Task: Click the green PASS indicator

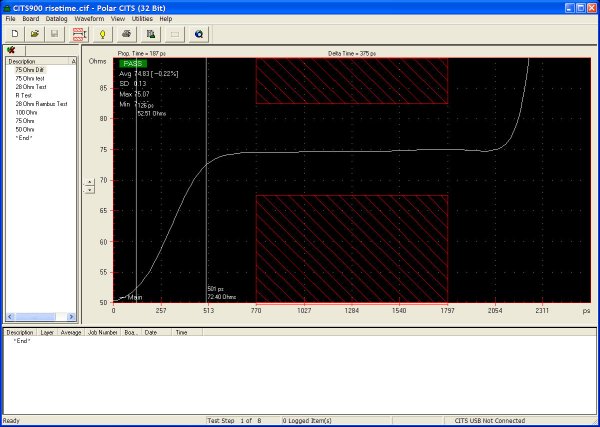Action: [133, 64]
